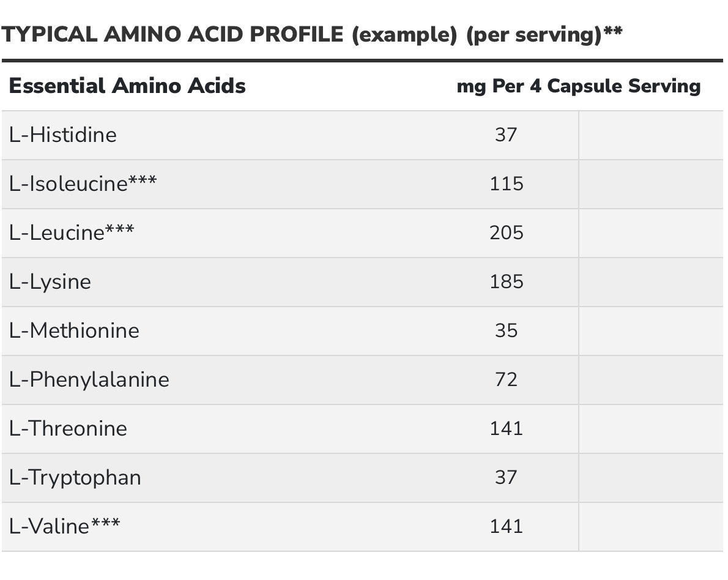The width and height of the screenshot is (728, 580).
Task: Click the 205 value for L-Leucine
Action: click(506, 232)
